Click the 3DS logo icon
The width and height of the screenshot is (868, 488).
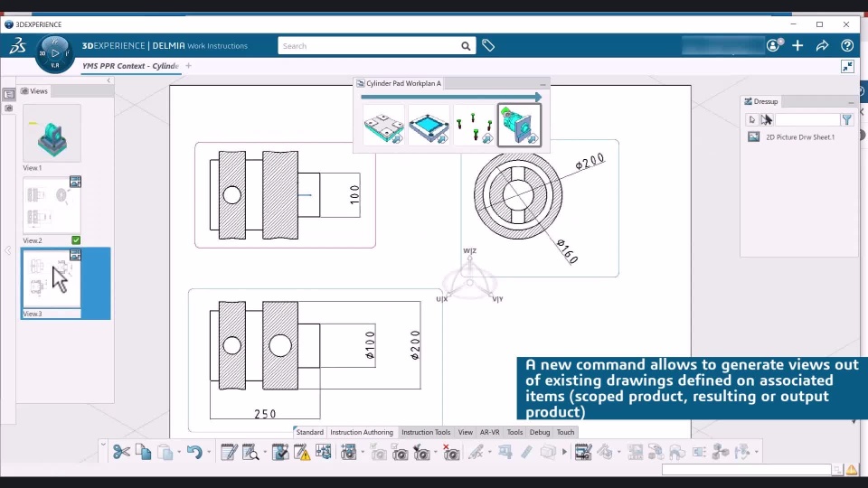[x=17, y=45]
